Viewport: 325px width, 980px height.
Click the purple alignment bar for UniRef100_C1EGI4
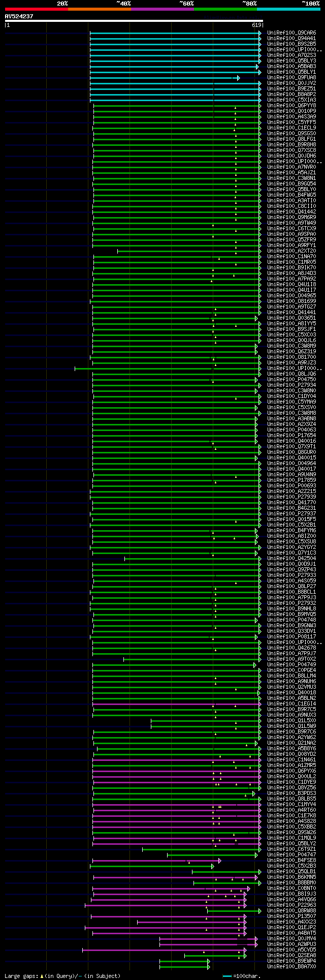pyautogui.click(x=177, y=704)
